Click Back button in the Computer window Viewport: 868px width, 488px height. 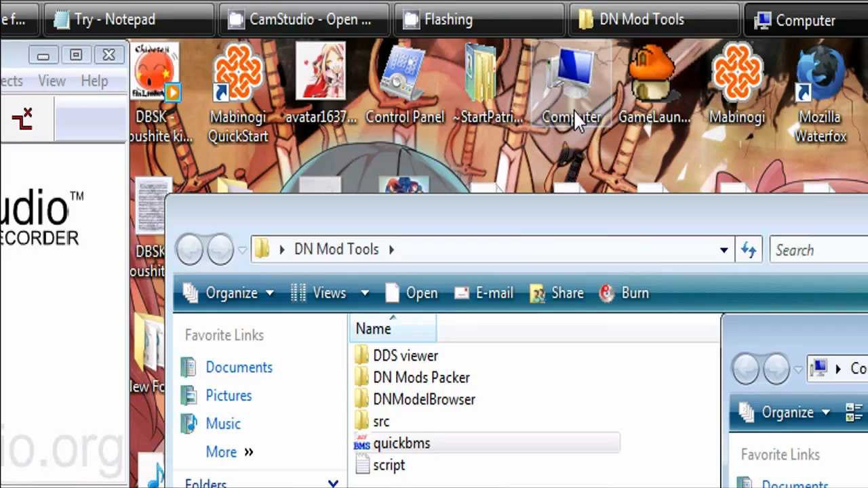[747, 369]
